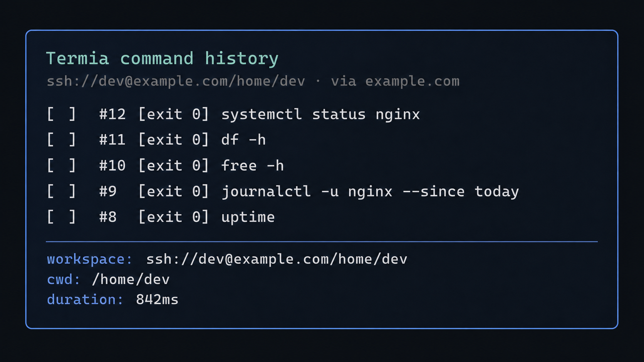Click the df -h command text

[243, 140]
